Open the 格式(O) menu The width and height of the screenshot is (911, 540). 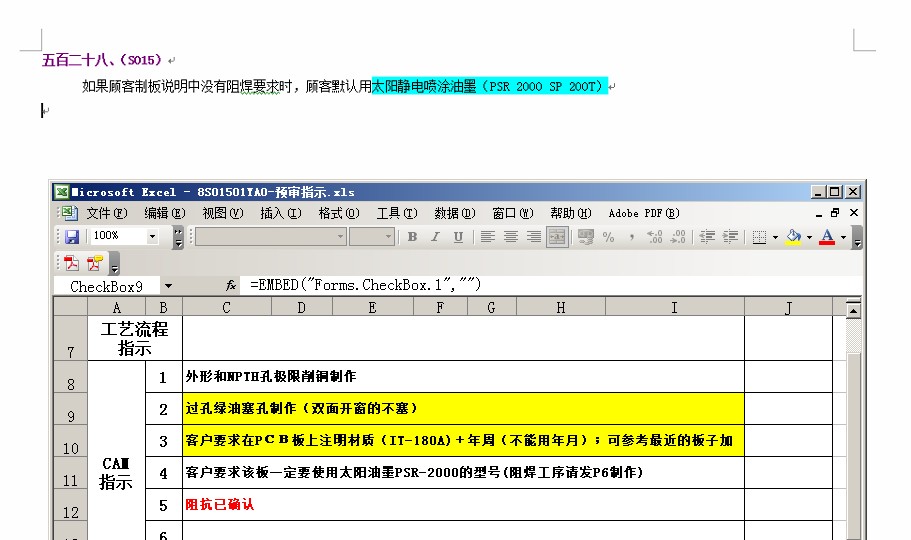(x=339, y=213)
